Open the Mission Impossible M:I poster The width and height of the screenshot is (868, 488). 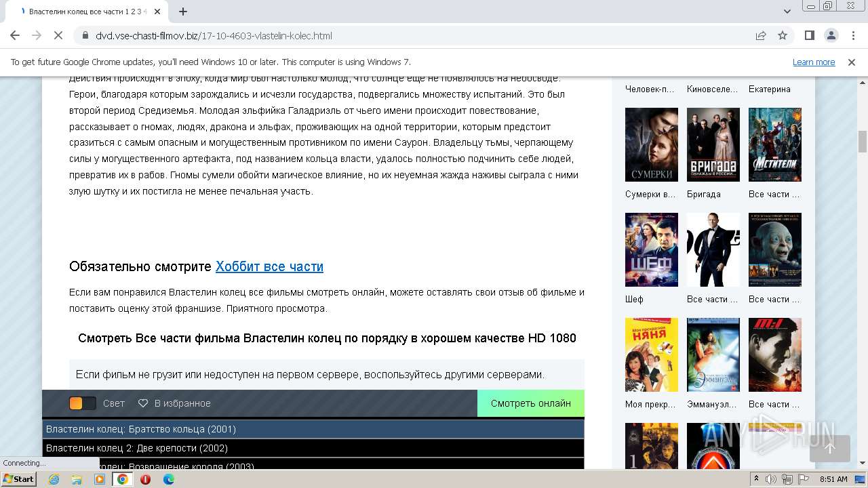775,354
